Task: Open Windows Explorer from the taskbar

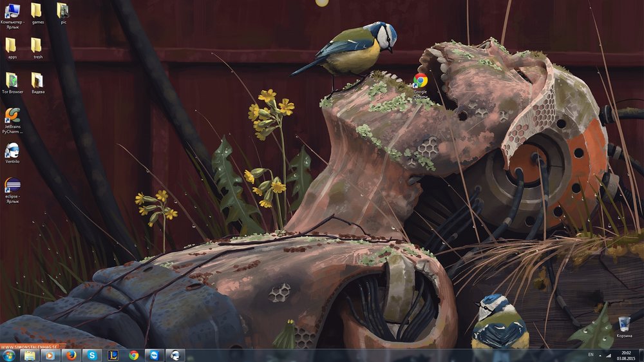Action: [x=30, y=355]
